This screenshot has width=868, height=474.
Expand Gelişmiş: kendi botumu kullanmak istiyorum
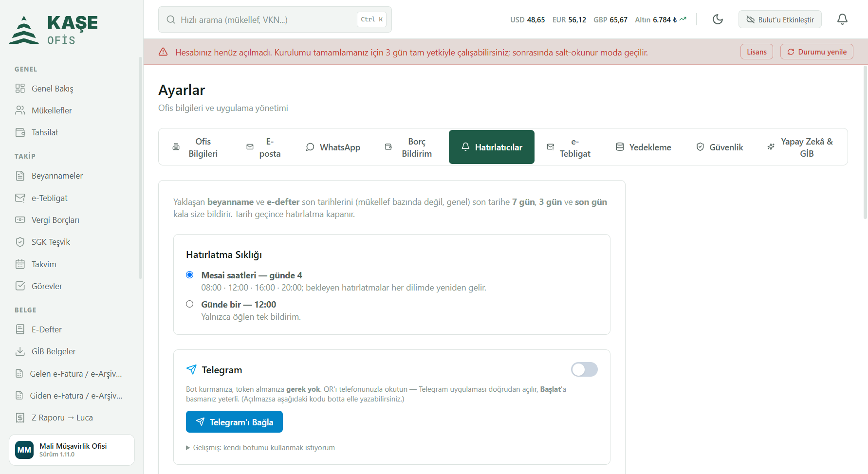[260, 448]
